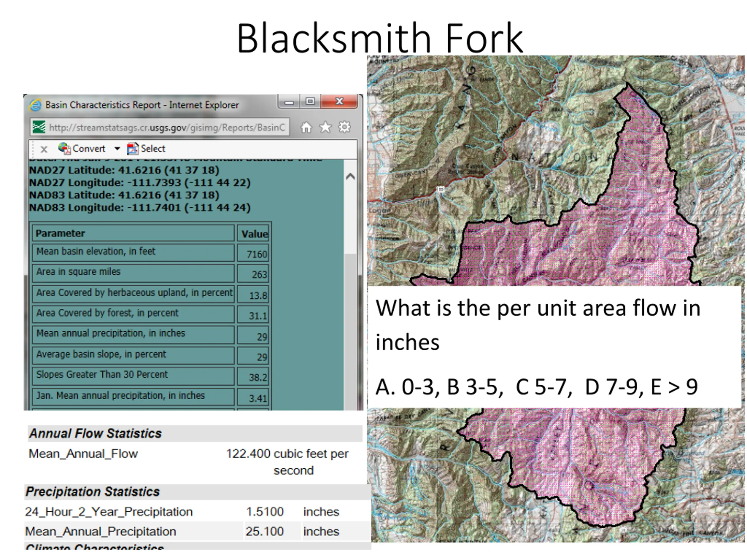
Task: Maximize the Basin Characteristics Report window
Action: tap(310, 101)
